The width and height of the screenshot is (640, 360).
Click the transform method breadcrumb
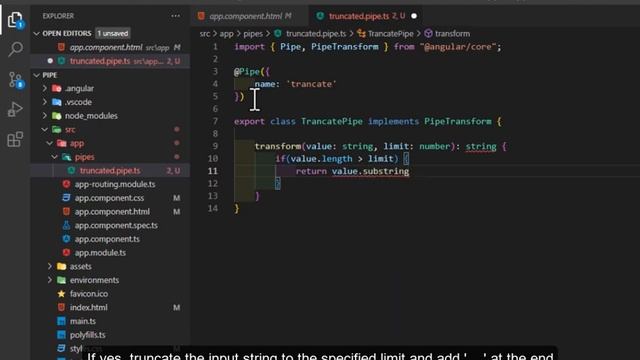click(452, 33)
